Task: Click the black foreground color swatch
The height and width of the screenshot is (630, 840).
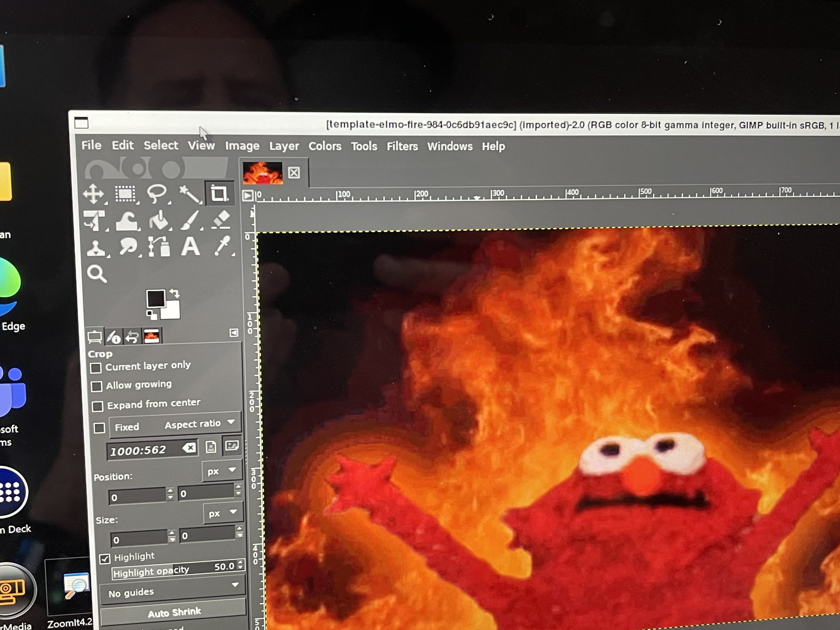Action: [155, 298]
